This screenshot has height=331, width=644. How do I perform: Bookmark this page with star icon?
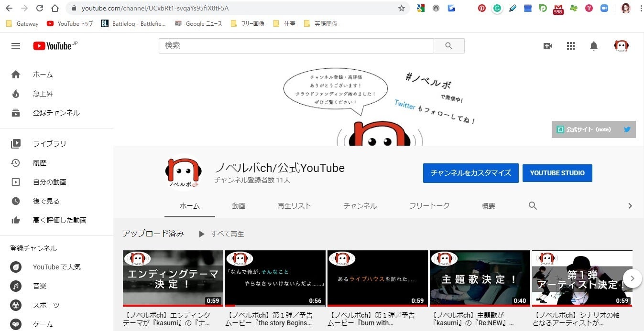pyautogui.click(x=402, y=8)
